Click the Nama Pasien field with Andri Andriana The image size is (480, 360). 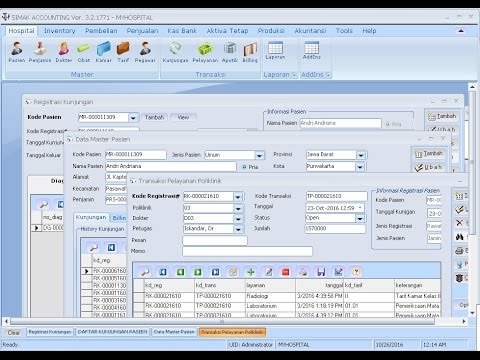click(x=171, y=166)
